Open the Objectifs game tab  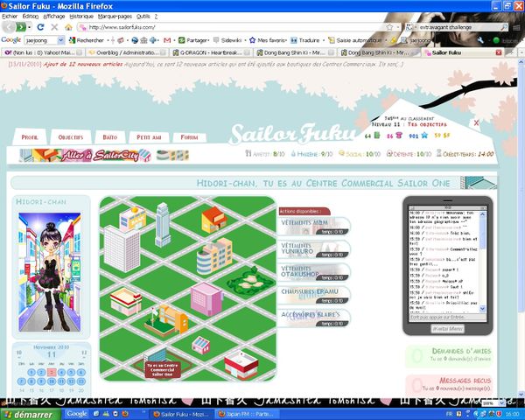(70, 137)
